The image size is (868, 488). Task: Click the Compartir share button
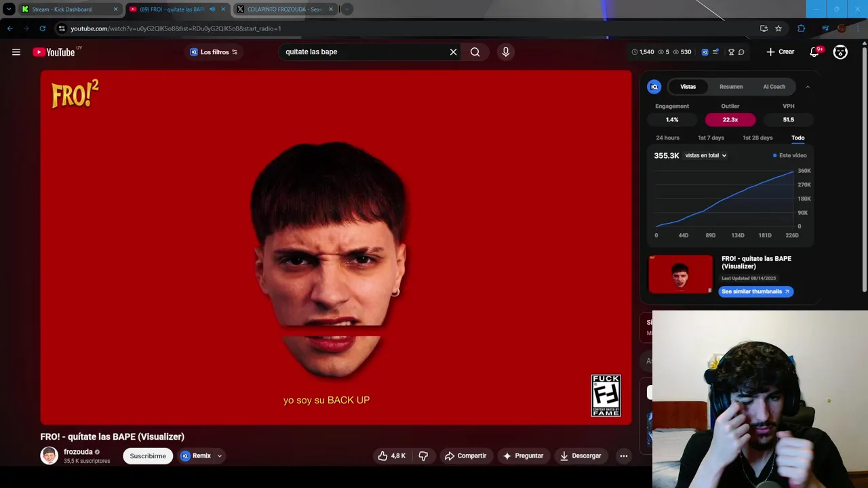(465, 456)
